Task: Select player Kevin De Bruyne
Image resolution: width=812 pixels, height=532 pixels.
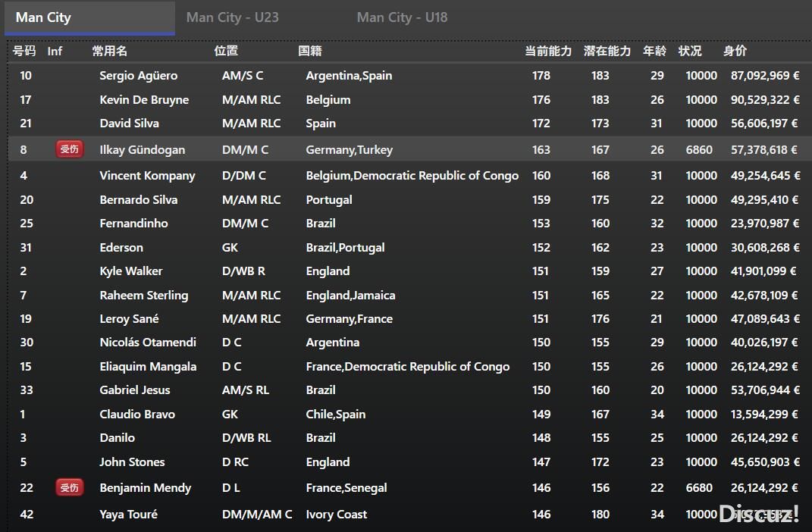Action: click(x=144, y=99)
